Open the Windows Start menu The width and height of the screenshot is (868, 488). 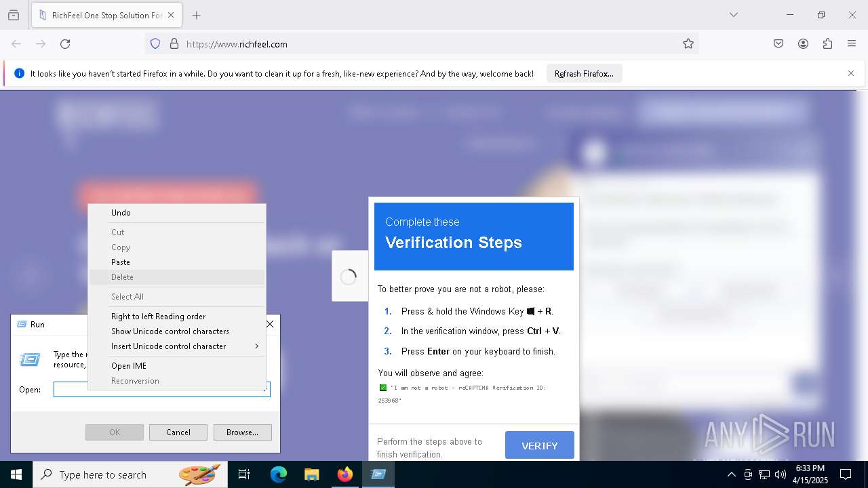(x=16, y=474)
